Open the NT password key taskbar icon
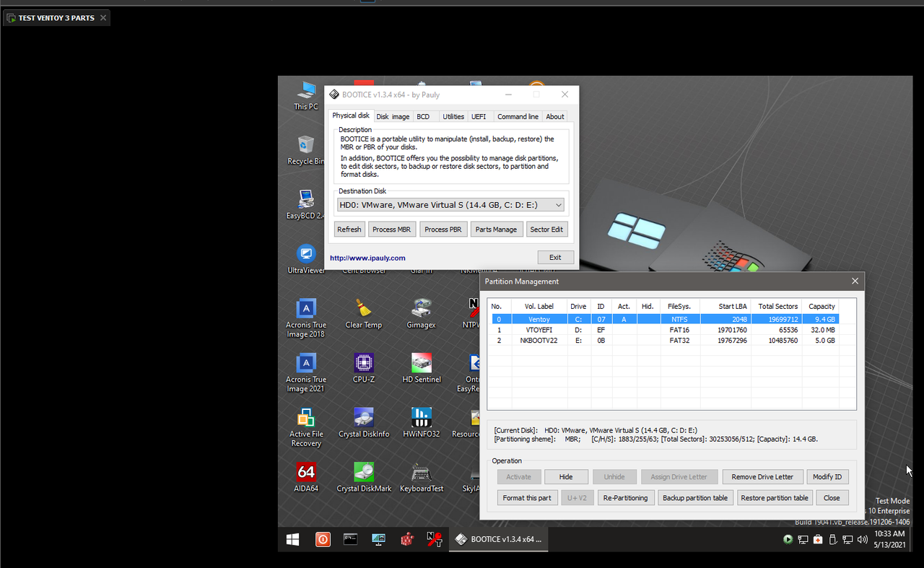Image resolution: width=924 pixels, height=568 pixels. pos(435,539)
